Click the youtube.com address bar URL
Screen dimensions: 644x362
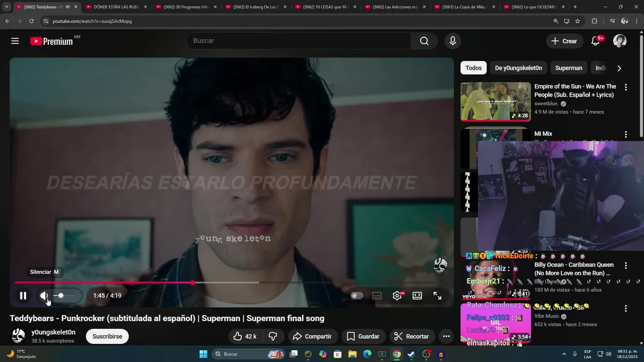(x=92, y=21)
